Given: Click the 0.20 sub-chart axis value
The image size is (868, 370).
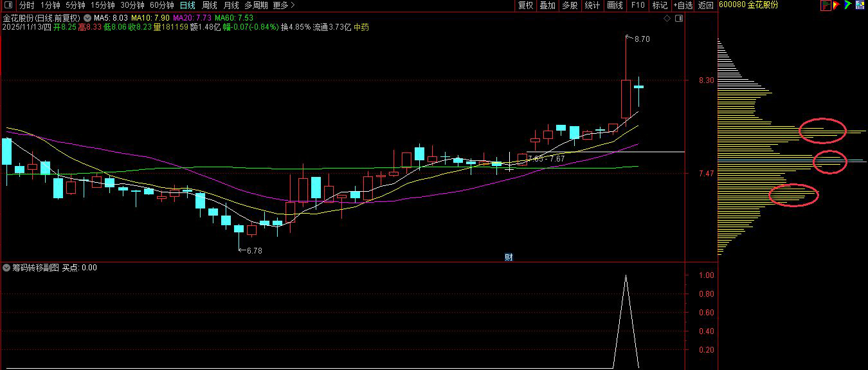Looking at the screenshot, I should [x=706, y=350].
